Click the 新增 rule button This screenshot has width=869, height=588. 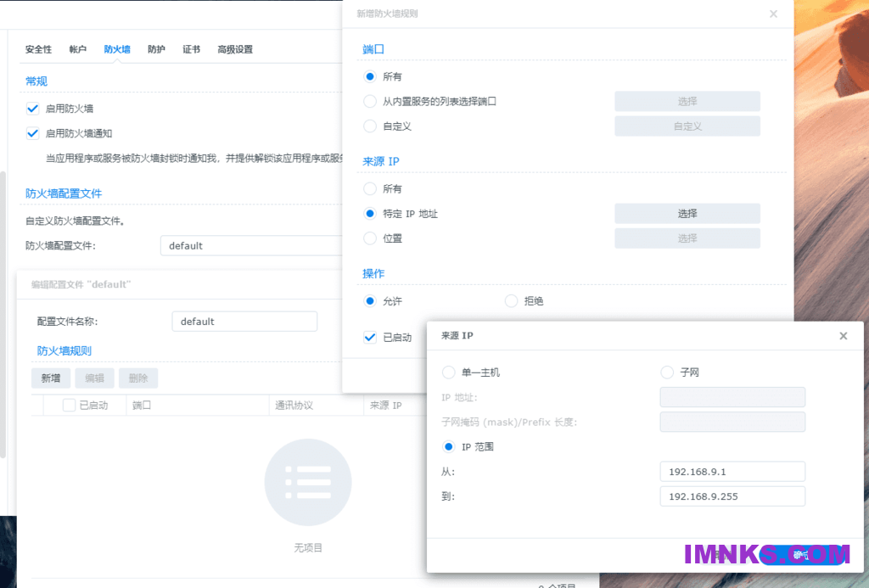tap(50, 378)
